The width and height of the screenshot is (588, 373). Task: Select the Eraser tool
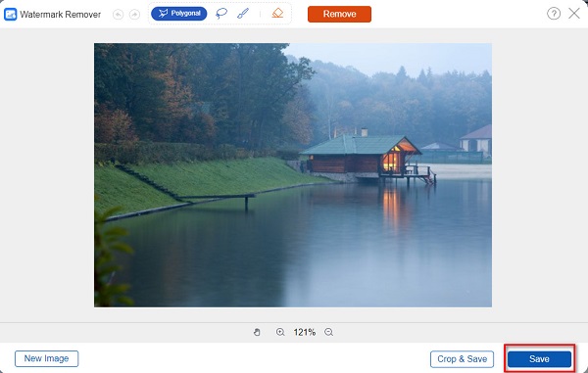tap(277, 14)
